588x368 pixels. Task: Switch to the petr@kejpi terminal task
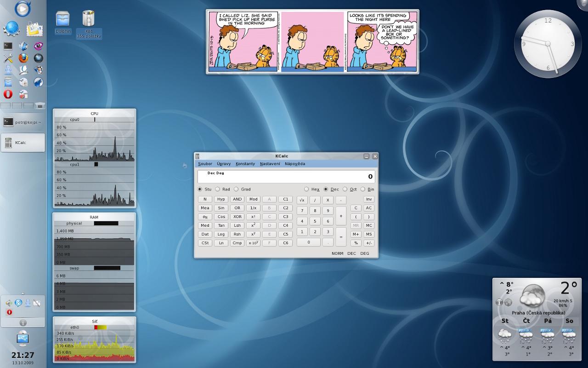[23, 122]
